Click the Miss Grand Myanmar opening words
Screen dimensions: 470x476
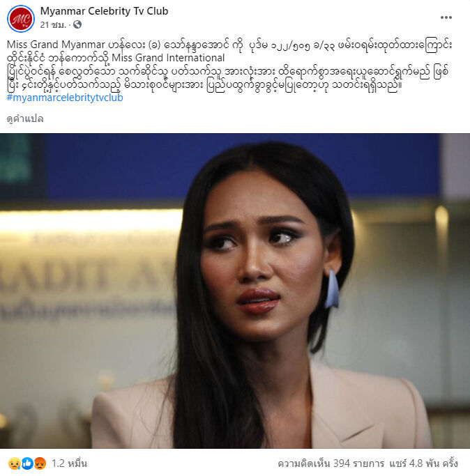[x=56, y=45]
